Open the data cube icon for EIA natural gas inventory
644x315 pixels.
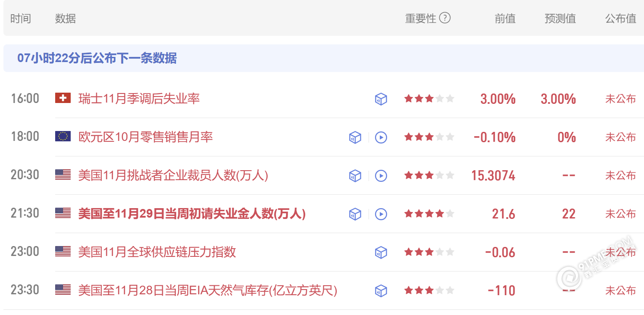coord(380,290)
